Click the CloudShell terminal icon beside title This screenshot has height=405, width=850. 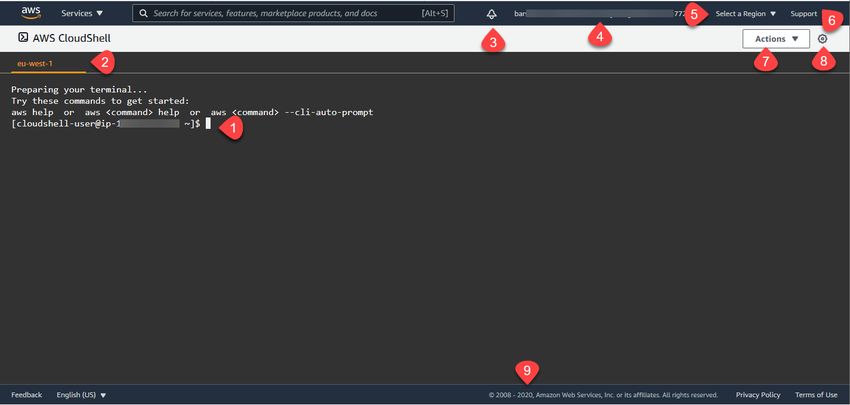click(23, 37)
